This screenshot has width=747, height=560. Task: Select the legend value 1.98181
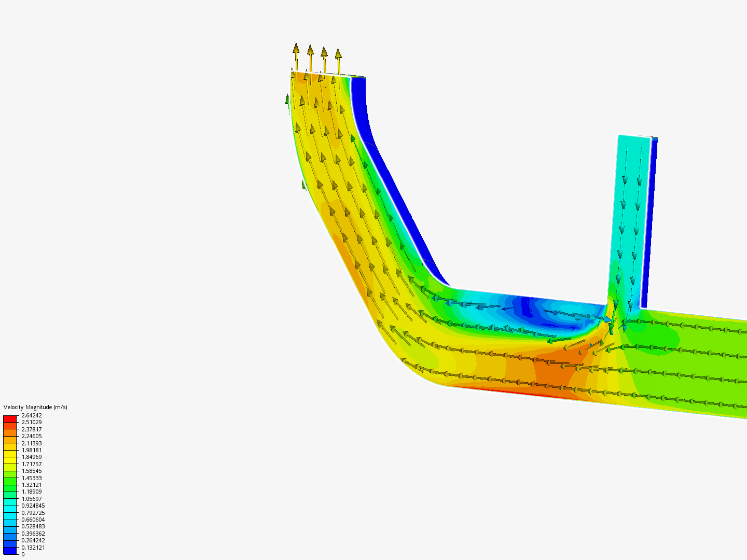click(32, 450)
